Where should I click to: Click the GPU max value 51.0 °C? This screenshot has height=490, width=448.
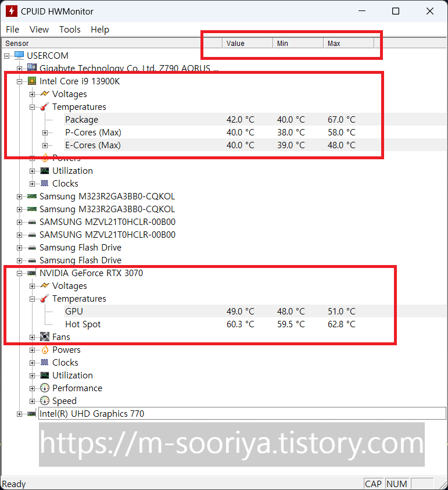[x=342, y=311]
